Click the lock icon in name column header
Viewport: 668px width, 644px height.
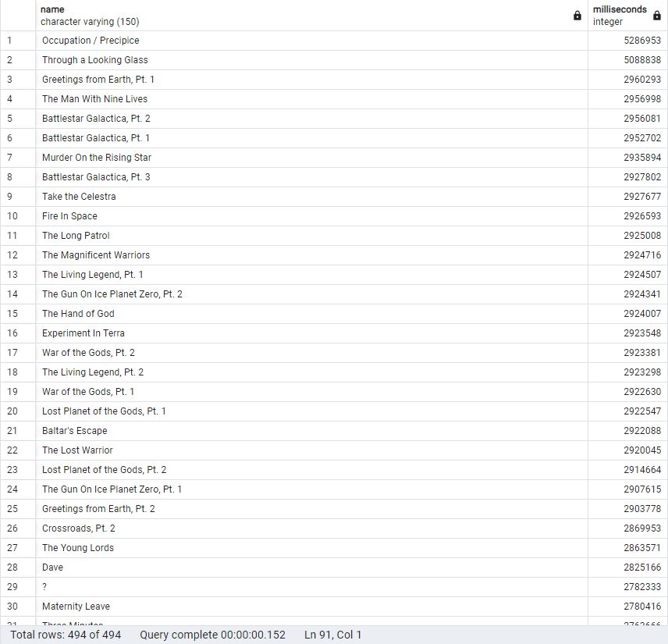click(577, 16)
